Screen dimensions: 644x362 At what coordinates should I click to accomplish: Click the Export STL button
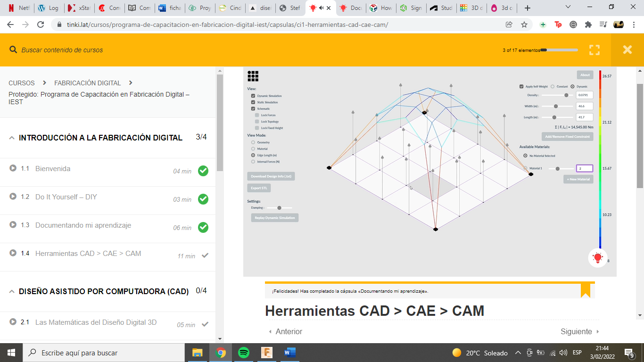click(259, 188)
